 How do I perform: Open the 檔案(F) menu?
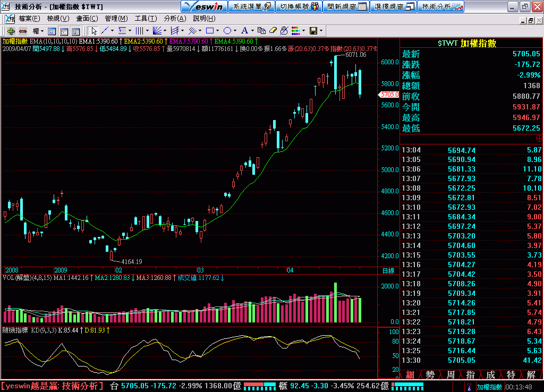[x=30, y=19]
